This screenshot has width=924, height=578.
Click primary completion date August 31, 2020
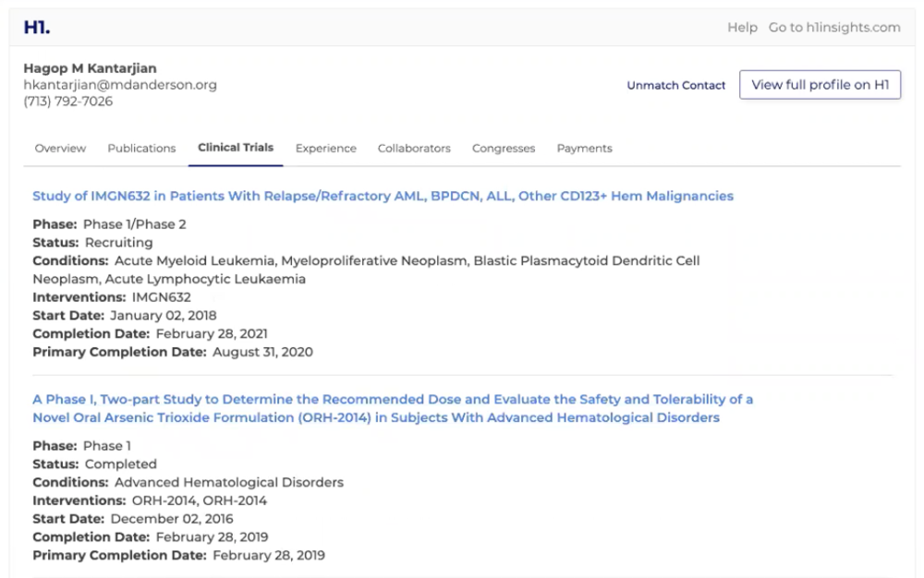[x=262, y=352]
